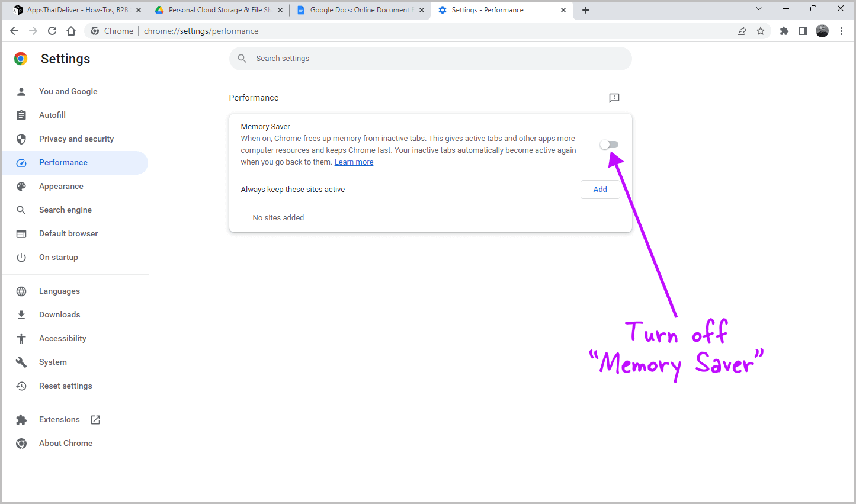
Task: Open the search tabs chevron
Action: click(x=759, y=9)
